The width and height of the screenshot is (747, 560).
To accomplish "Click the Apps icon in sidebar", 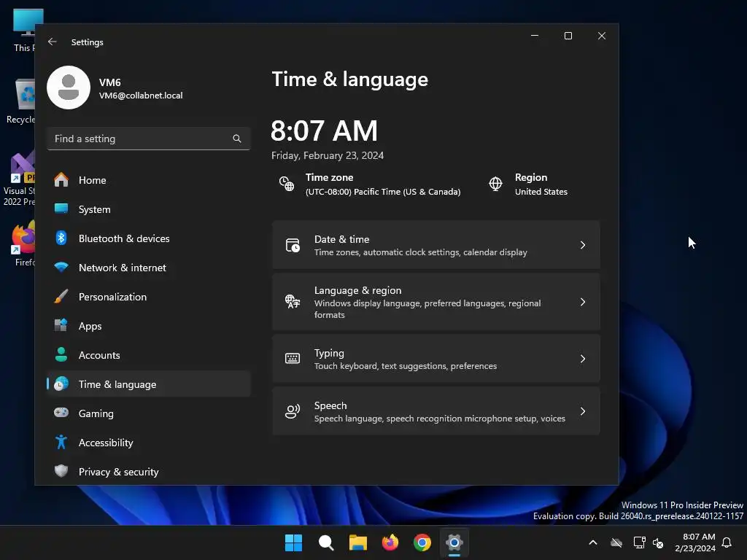I will pos(61,325).
